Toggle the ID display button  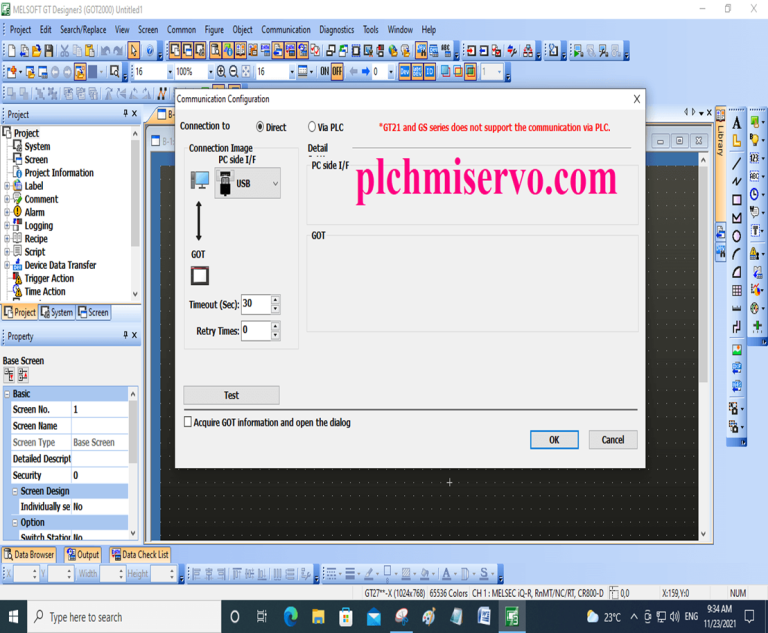point(430,72)
